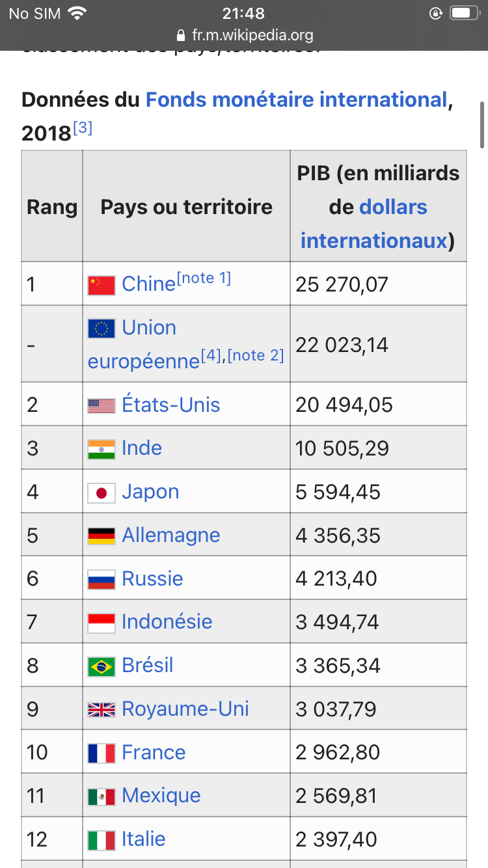Go to the France article
This screenshot has width=488, height=868.
154,752
